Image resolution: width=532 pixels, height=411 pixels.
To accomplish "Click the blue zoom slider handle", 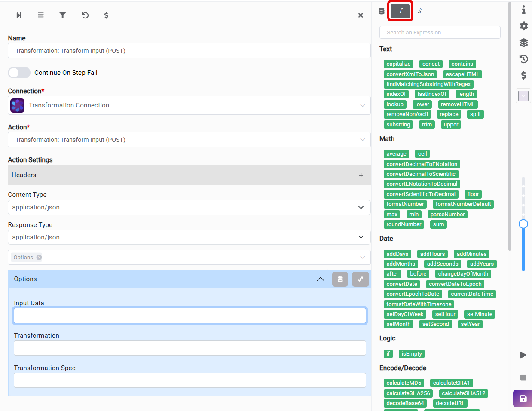I will tap(523, 224).
